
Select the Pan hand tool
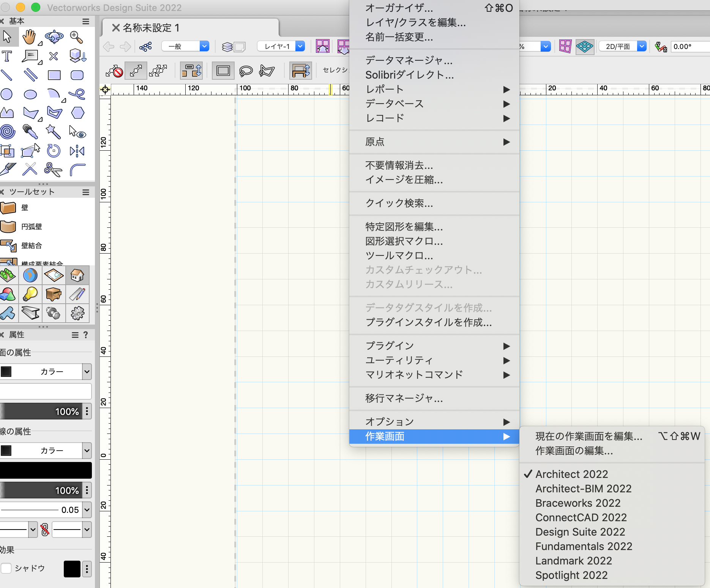tap(30, 37)
